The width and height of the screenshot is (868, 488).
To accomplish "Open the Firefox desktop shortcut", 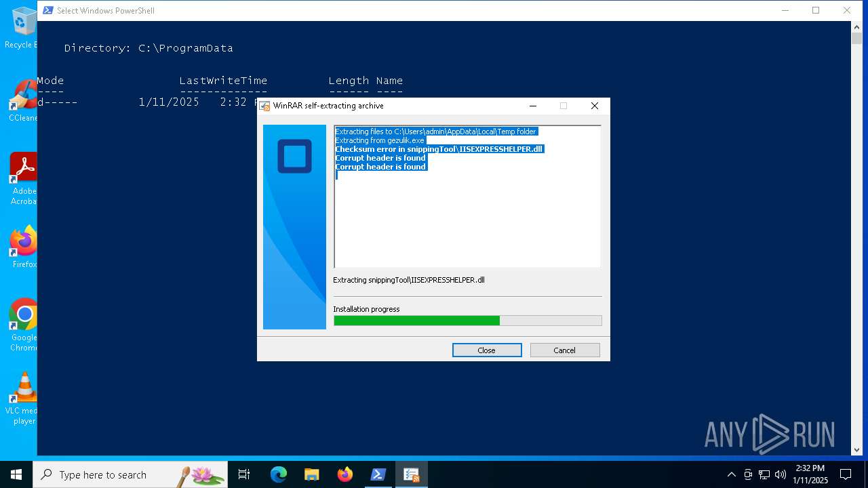I will coord(23,247).
